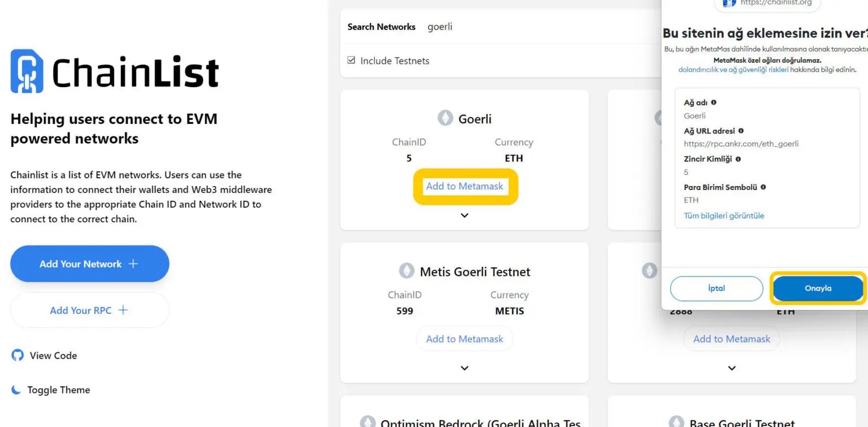868x427 pixels.
Task: Click the rpc.ankr.com/eth_goerli URL text
Action: (x=741, y=144)
